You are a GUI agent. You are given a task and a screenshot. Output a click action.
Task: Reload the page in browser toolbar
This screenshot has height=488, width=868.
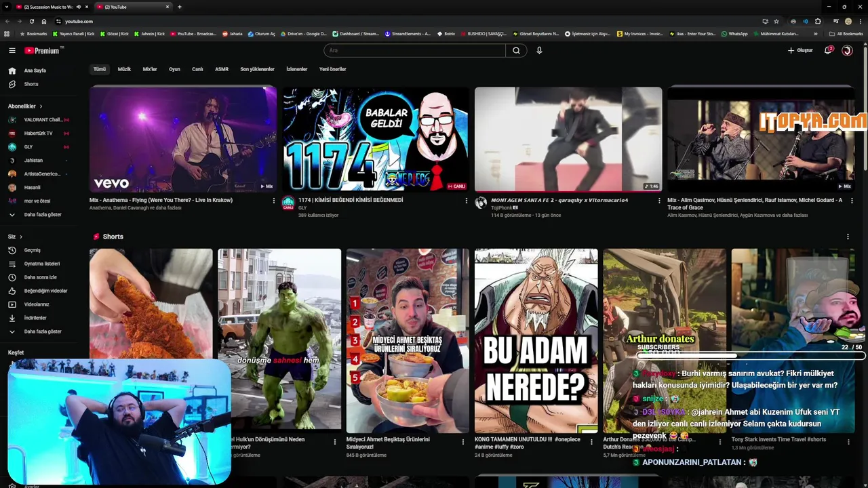point(31,21)
